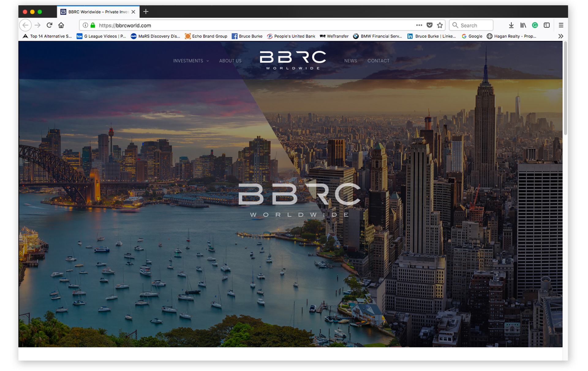The width and height of the screenshot is (588, 371).
Task: Bookmark this page with the star icon
Action: [x=440, y=25]
